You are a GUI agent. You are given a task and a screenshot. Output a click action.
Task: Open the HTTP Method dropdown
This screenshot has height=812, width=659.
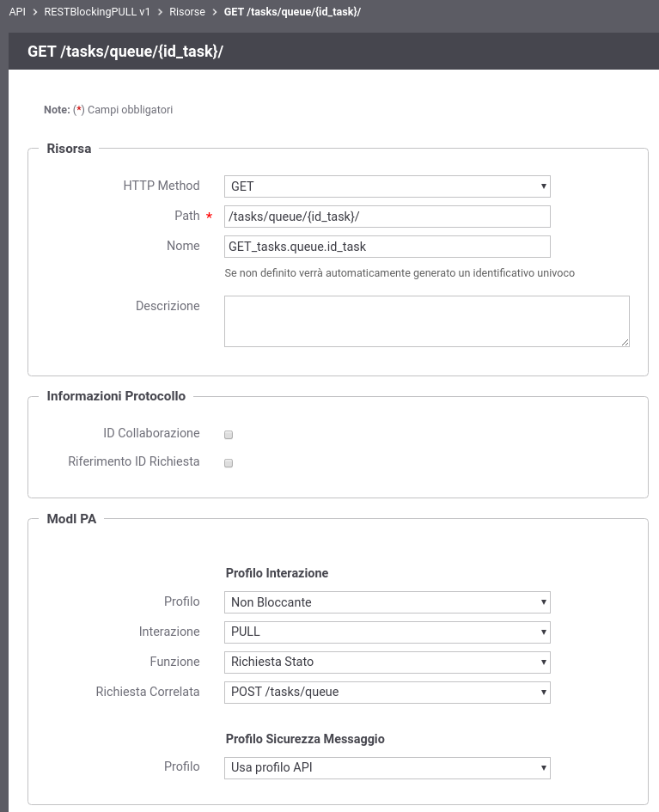387,186
